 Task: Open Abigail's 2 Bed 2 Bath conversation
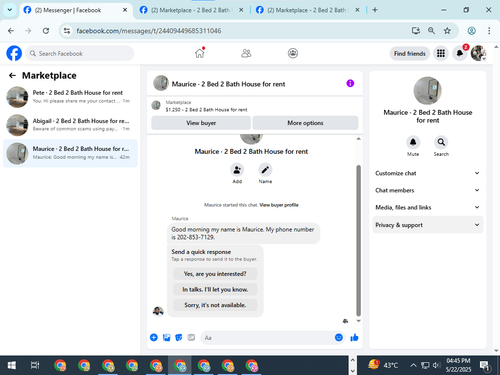(70, 125)
